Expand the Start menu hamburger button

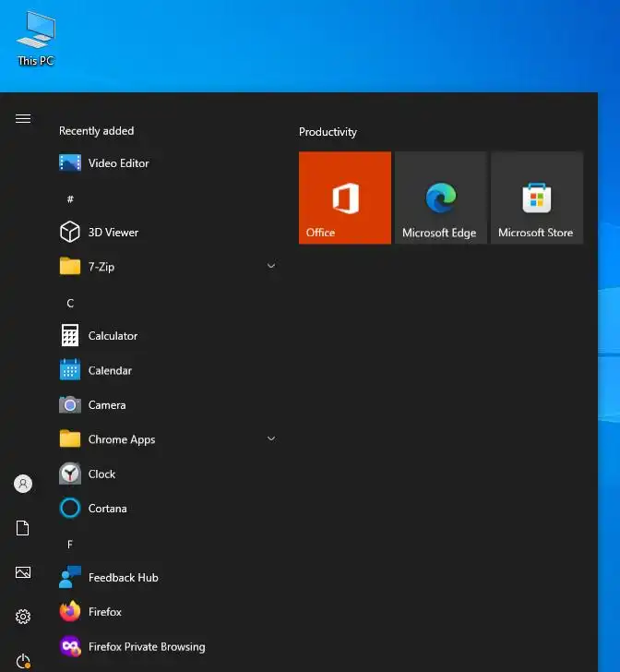coord(23,118)
